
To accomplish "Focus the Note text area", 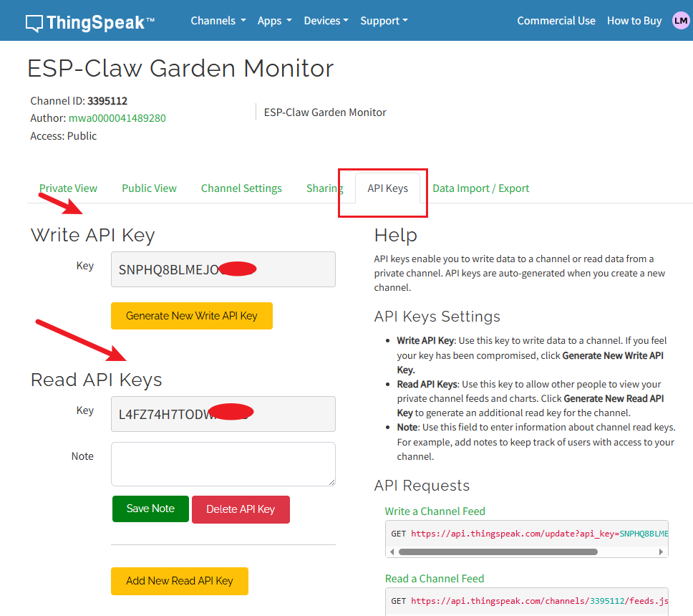I will point(223,464).
